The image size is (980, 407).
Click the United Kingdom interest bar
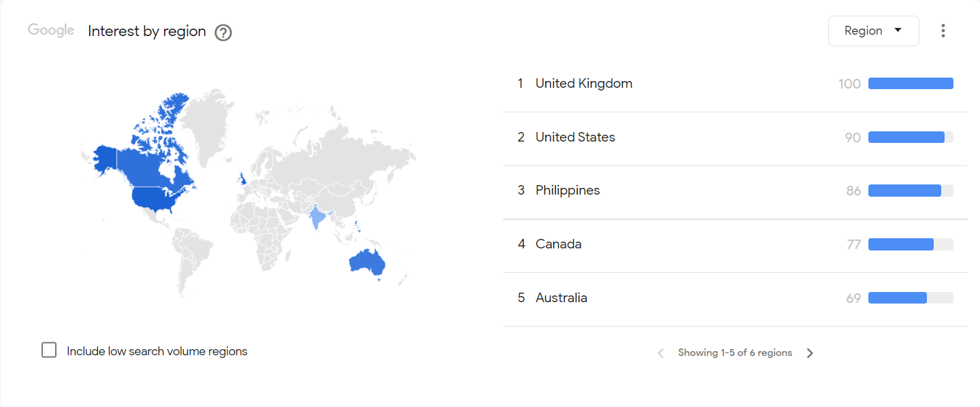tap(911, 84)
